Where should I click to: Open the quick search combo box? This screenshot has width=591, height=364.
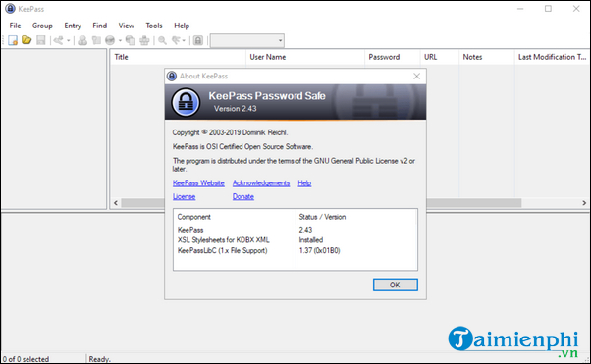click(x=246, y=40)
